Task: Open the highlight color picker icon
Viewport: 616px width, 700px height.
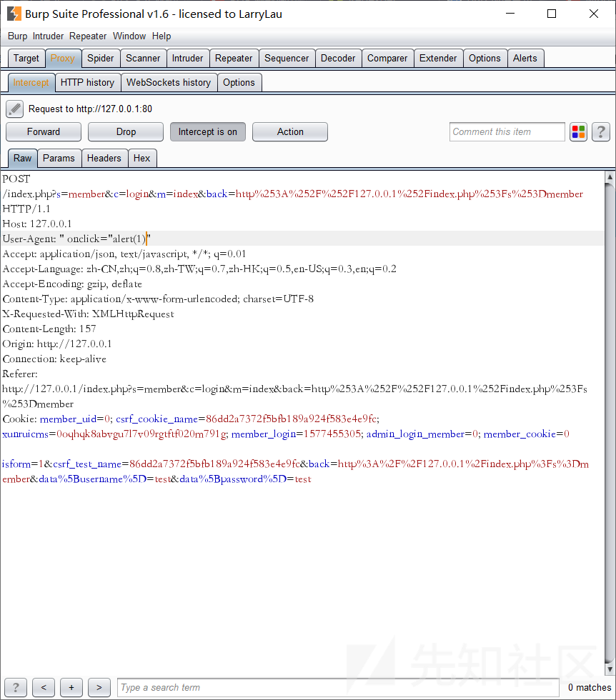Action: [578, 131]
